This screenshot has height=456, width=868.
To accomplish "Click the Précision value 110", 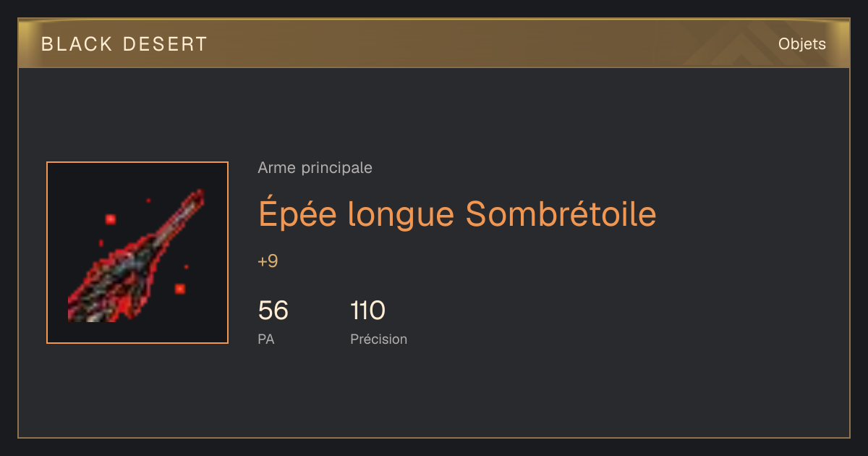I will [x=367, y=311].
